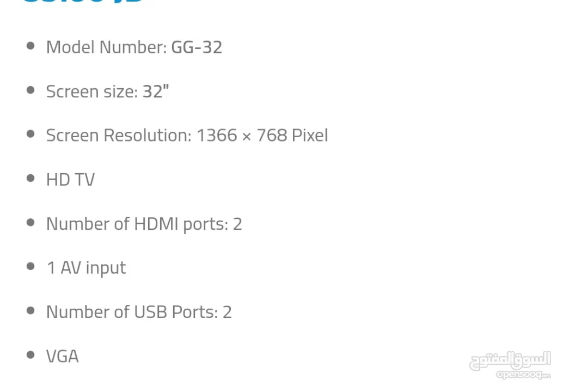Click the HD TV specification text
This screenshot has height=392, width=563.
tap(70, 180)
